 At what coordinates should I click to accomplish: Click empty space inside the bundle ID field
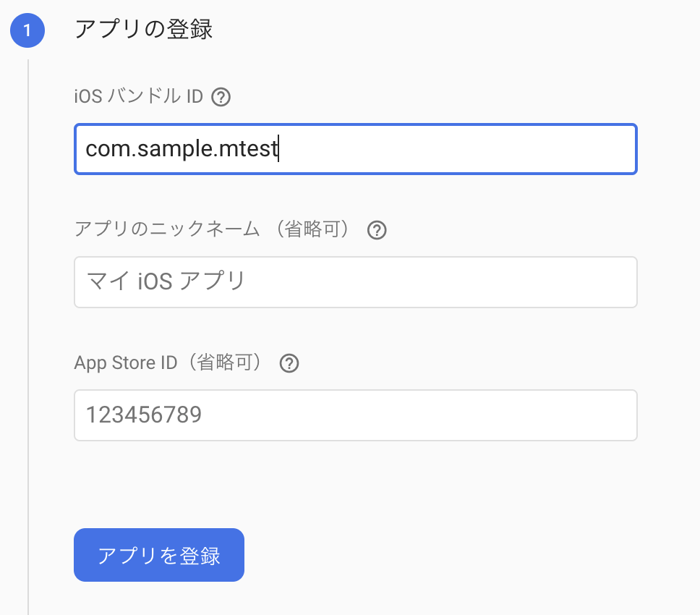click(x=456, y=149)
